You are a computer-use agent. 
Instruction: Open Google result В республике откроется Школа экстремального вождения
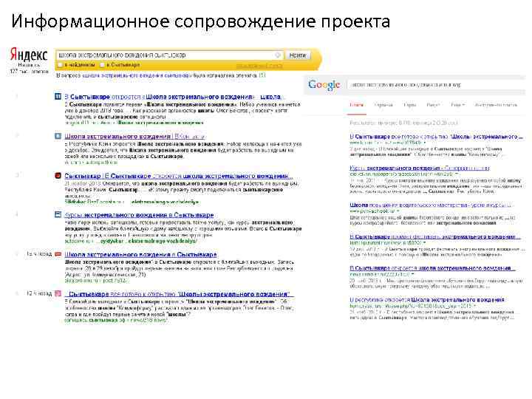click(x=427, y=299)
